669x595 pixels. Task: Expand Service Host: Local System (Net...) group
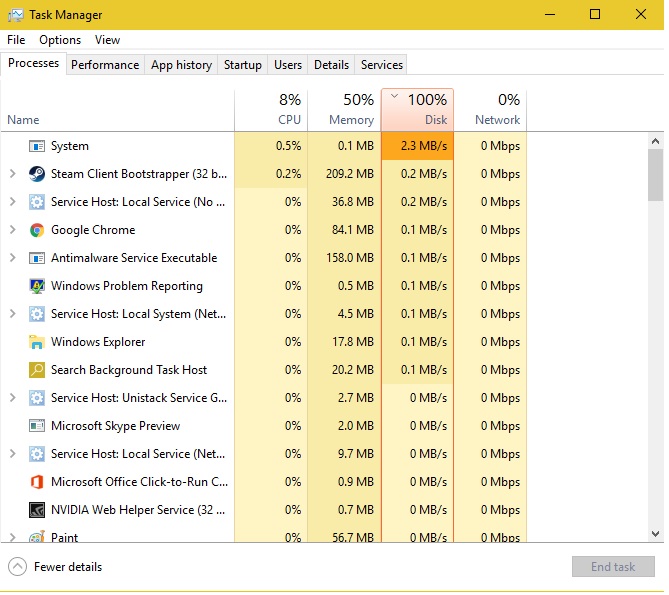coord(12,314)
